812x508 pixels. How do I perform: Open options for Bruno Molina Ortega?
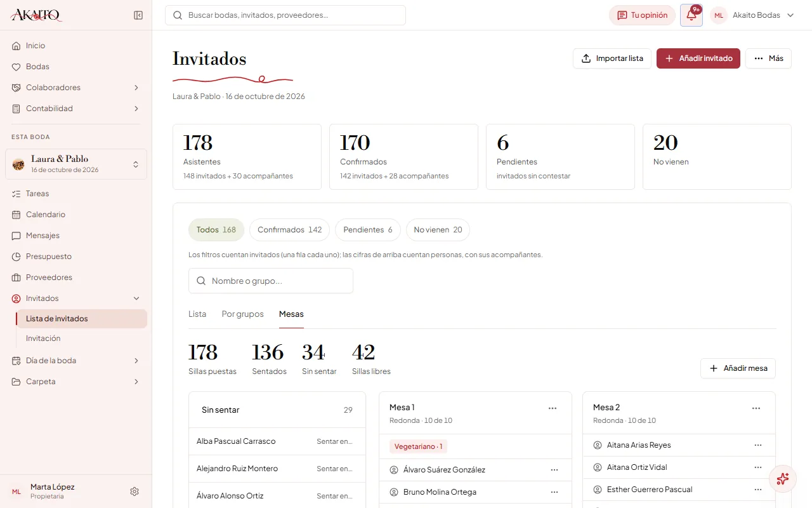pyautogui.click(x=554, y=492)
